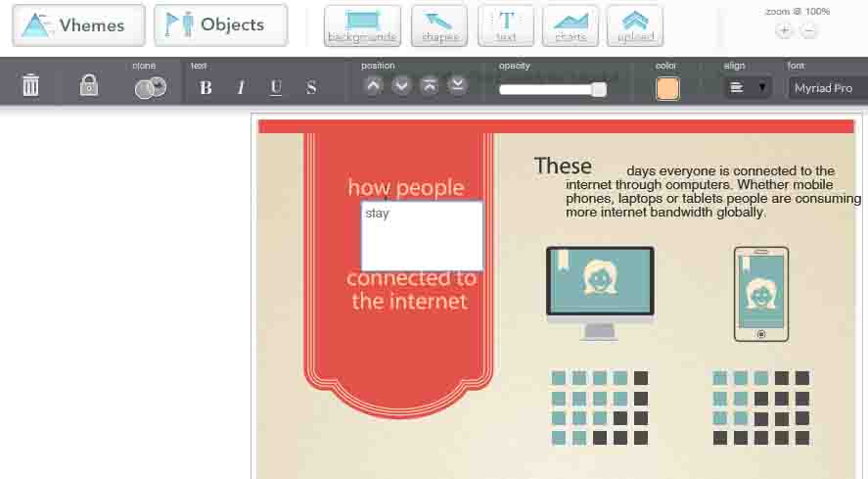Toggle bold text formatting
The width and height of the screenshot is (868, 479).
point(206,87)
